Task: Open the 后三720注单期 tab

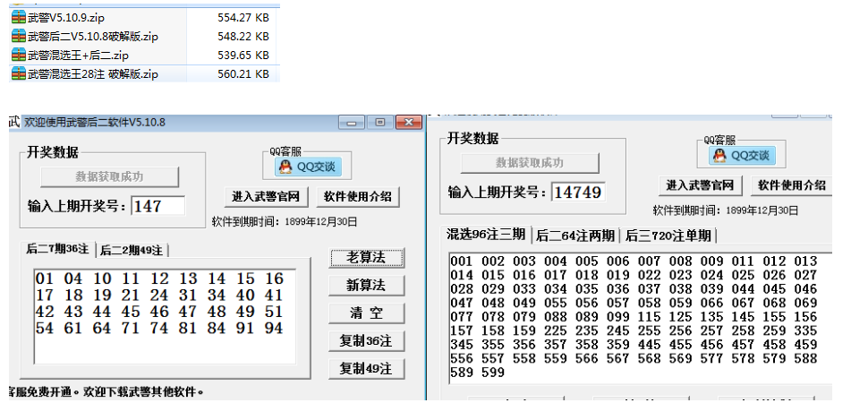Action: 668,236
